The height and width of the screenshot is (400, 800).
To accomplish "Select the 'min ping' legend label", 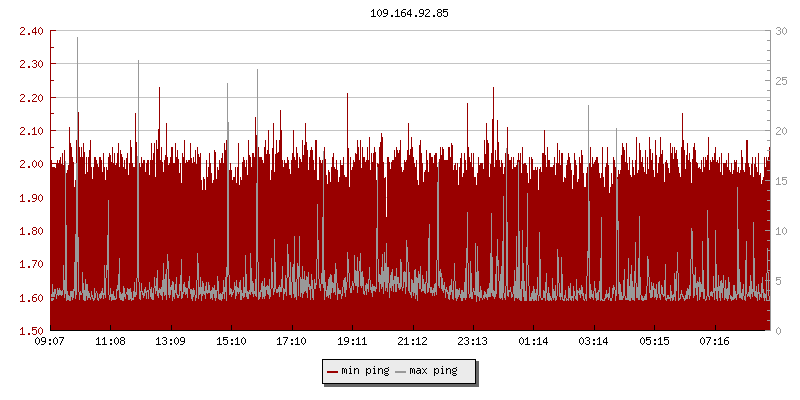I will click(364, 371).
